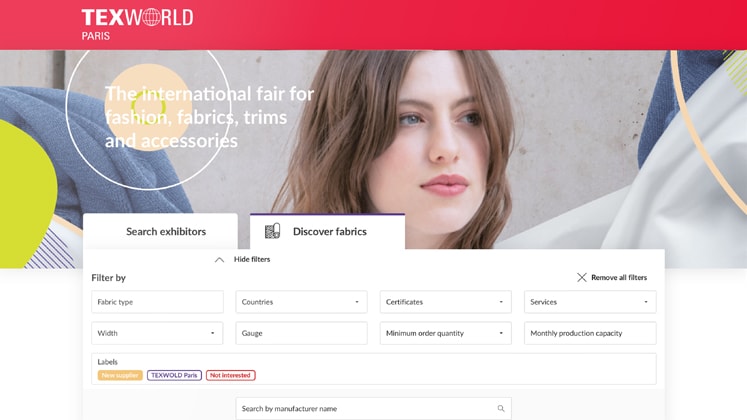Click the magnifier search icon
Screen dimensions: 747x420
coord(501,409)
